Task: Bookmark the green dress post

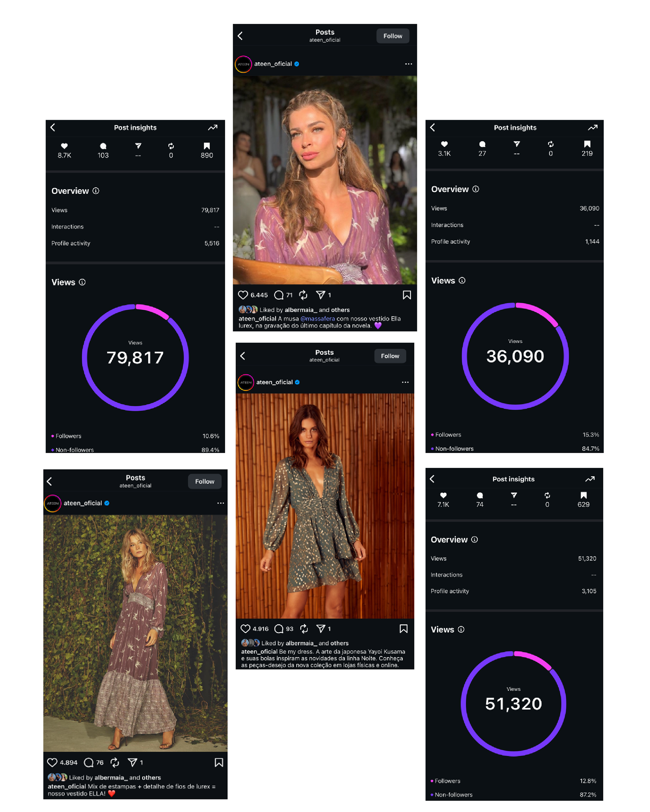Action: (403, 629)
